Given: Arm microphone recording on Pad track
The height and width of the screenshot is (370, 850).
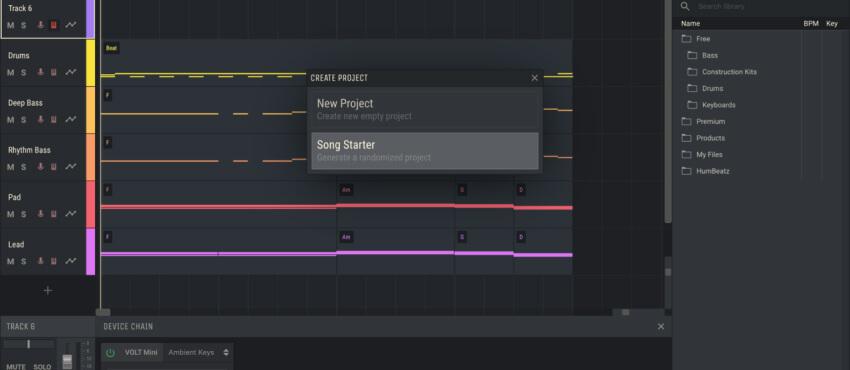Looking at the screenshot, I should 41,214.
